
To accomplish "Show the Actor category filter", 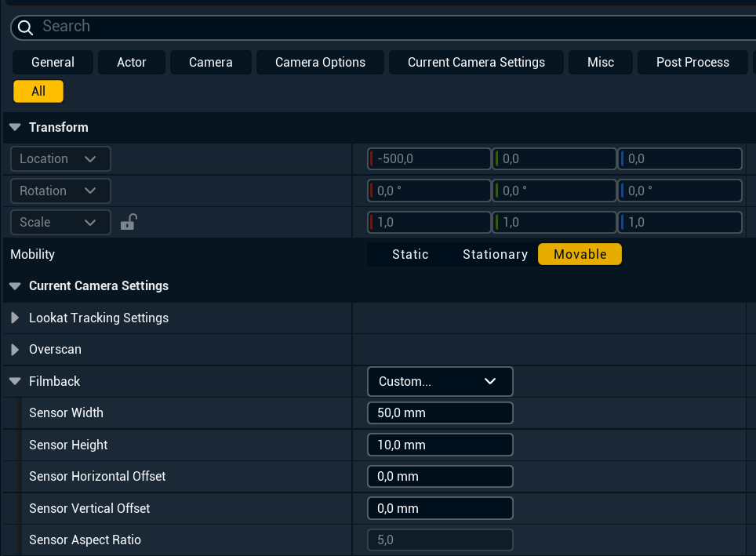I will pyautogui.click(x=132, y=62).
